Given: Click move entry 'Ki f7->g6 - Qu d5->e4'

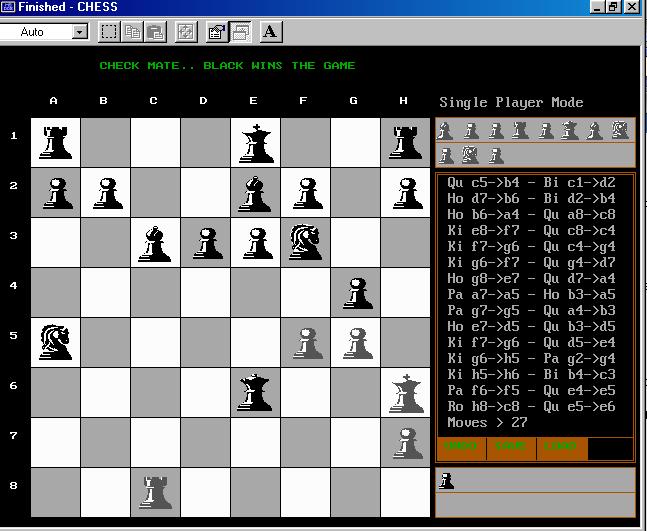Looking at the screenshot, I should point(531,342).
